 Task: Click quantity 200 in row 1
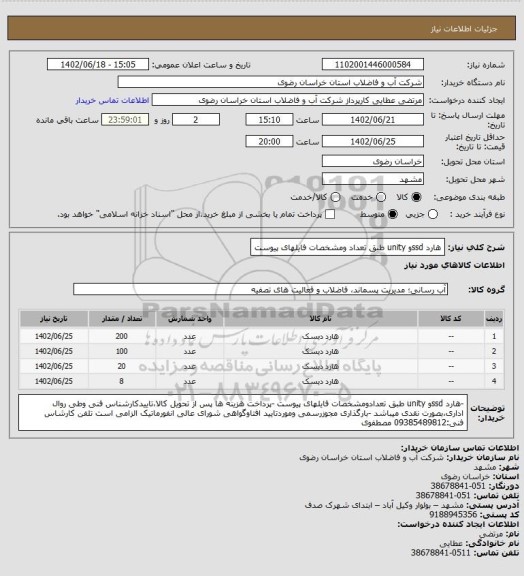122,336
